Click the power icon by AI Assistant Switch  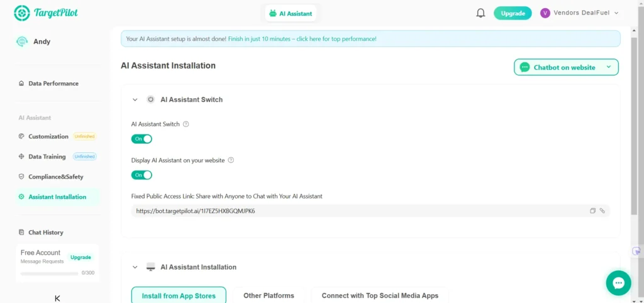(x=151, y=99)
